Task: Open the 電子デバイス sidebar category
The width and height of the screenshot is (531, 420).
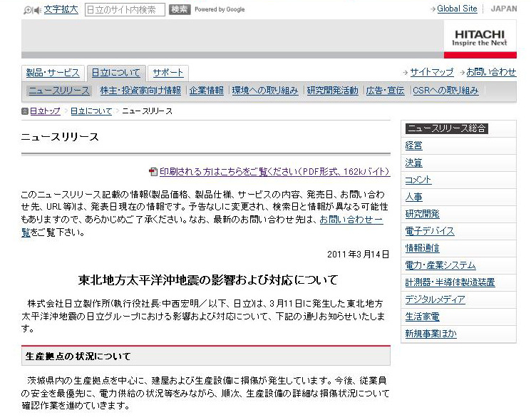Action: (430, 231)
